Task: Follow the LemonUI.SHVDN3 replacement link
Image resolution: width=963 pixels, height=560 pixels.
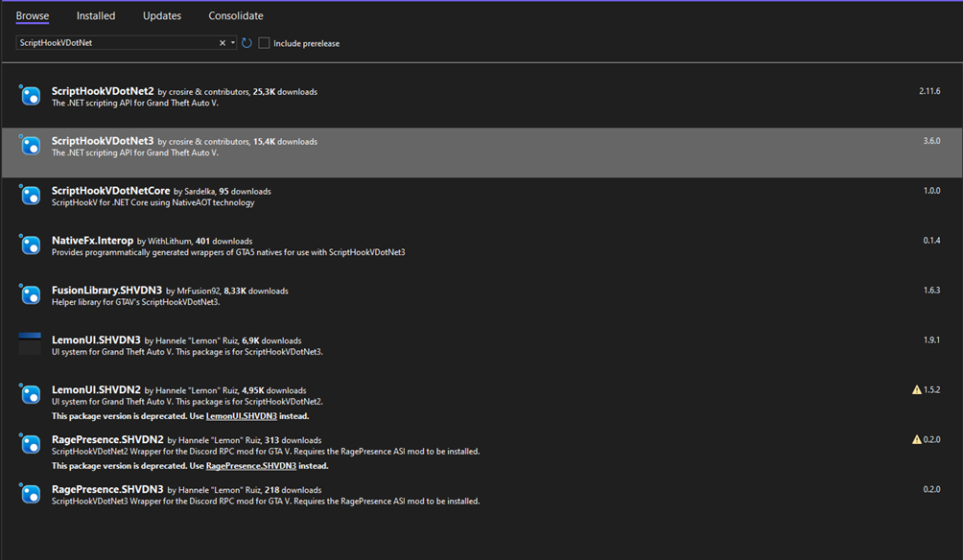Action: coord(242,416)
